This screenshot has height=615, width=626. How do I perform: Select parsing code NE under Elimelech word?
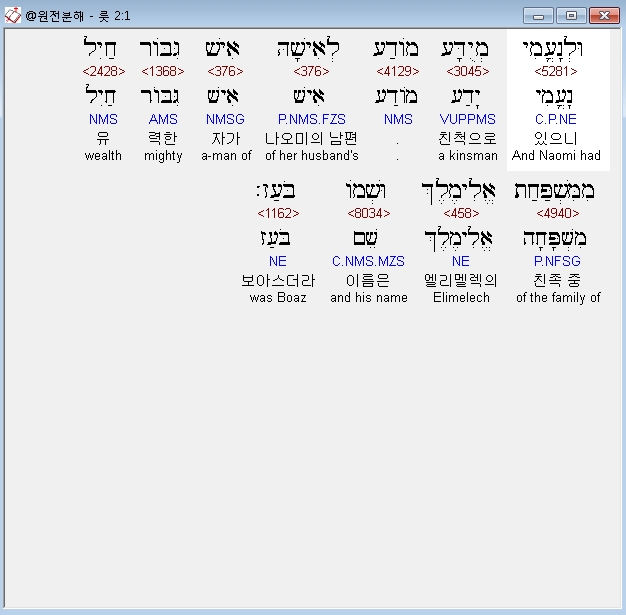(x=461, y=261)
